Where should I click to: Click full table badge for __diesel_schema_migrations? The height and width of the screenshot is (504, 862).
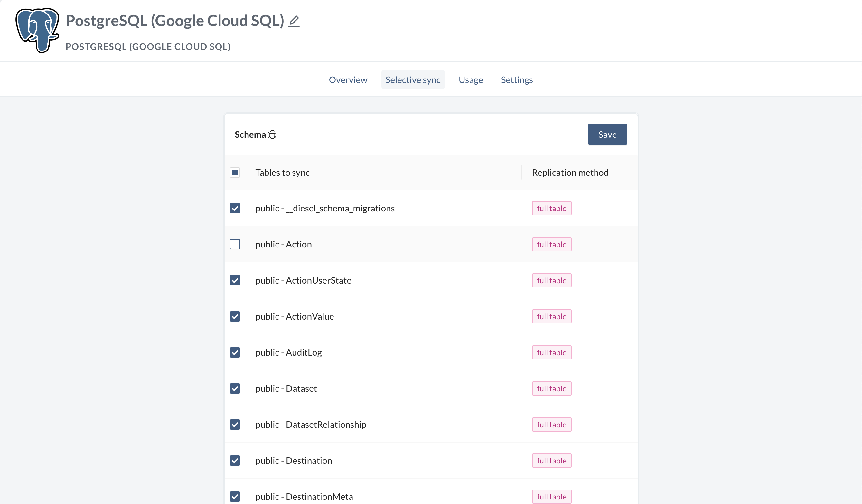[x=552, y=208]
